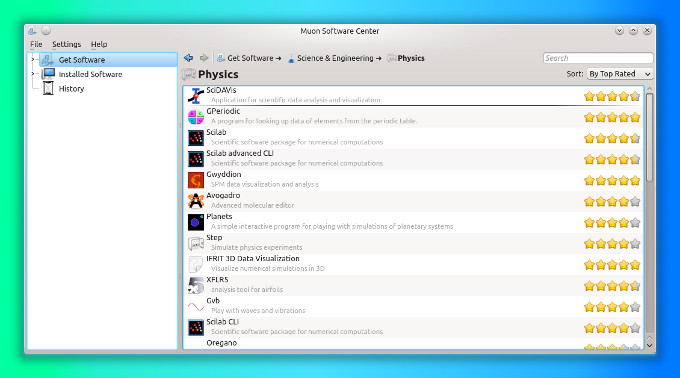Click the Step app icon
Viewport: 680px width, 378px height.
click(x=196, y=244)
